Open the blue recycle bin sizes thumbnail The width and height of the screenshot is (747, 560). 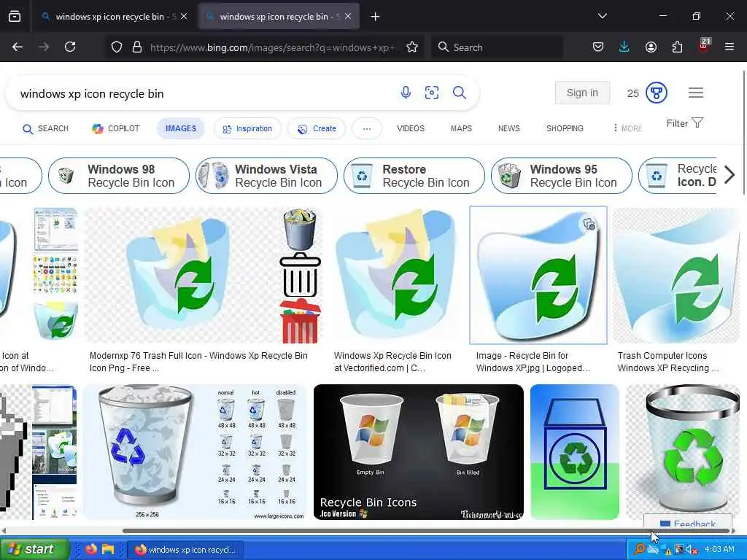[196, 452]
